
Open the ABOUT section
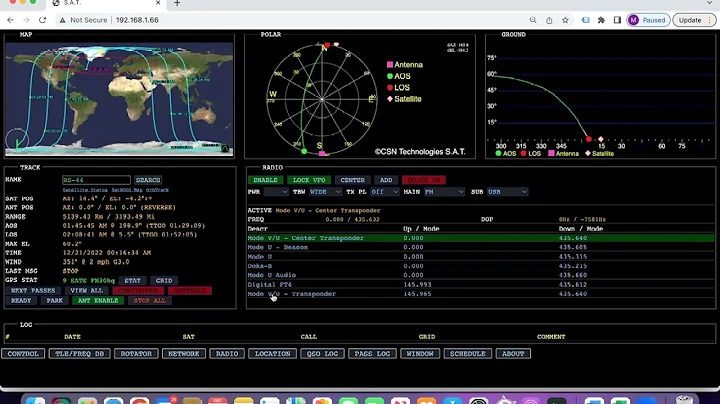pyautogui.click(x=513, y=354)
